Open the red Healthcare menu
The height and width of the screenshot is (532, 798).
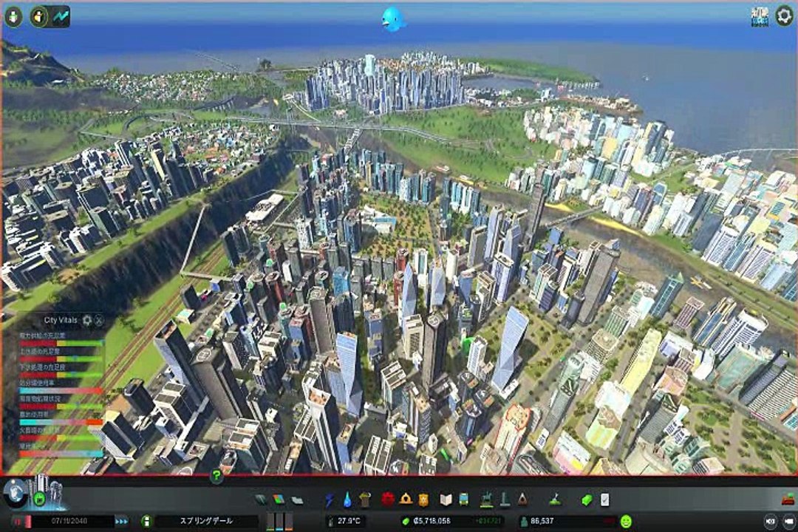pos(388,499)
